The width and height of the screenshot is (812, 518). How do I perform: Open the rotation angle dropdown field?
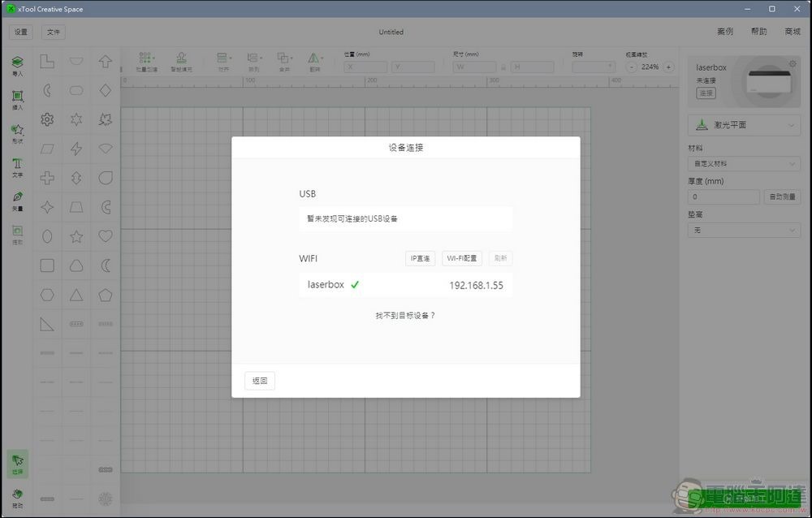[594, 67]
